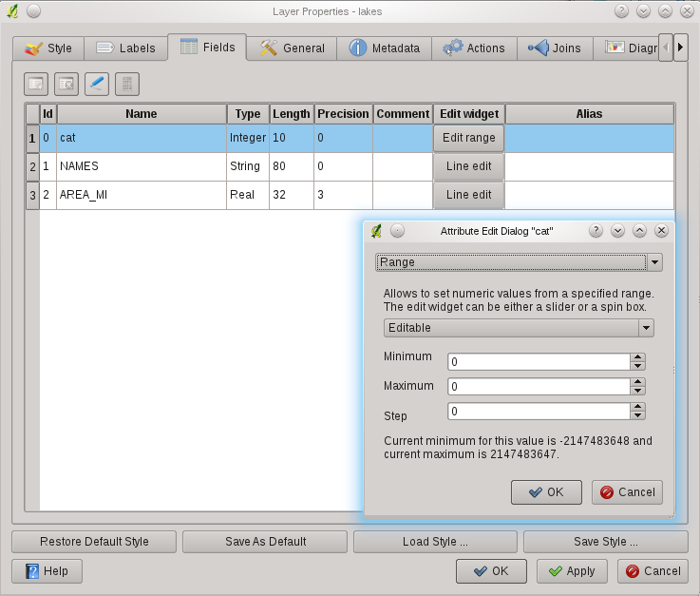700x596 pixels.
Task: Increase the Step value with the up arrow
Action: point(638,407)
